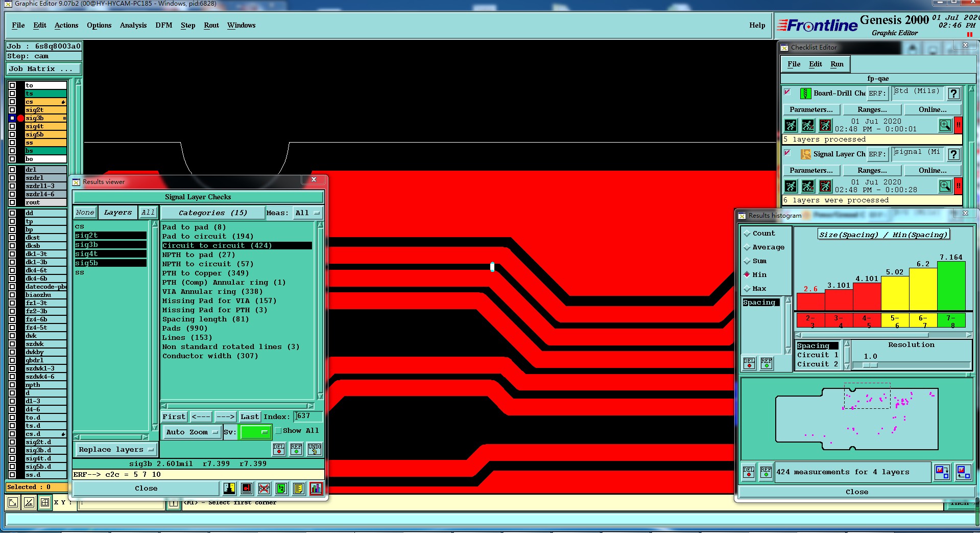Toggle display checkbox for layer drl
The width and height of the screenshot is (980, 533).
click(12, 170)
